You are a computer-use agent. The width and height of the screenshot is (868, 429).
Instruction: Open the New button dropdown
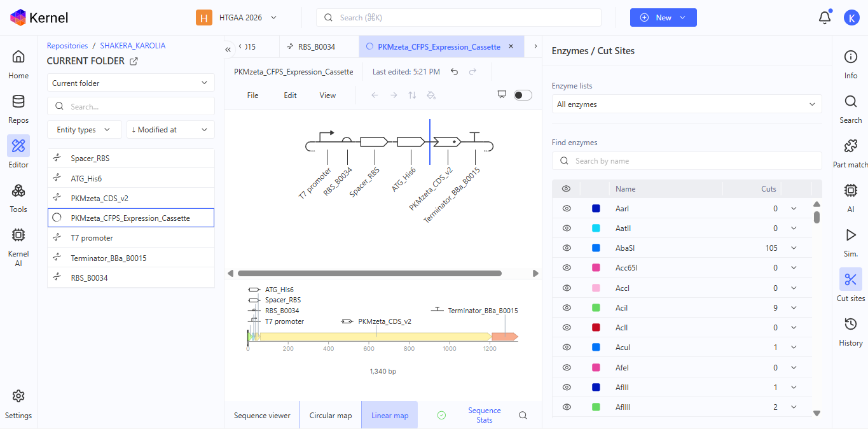pos(663,18)
